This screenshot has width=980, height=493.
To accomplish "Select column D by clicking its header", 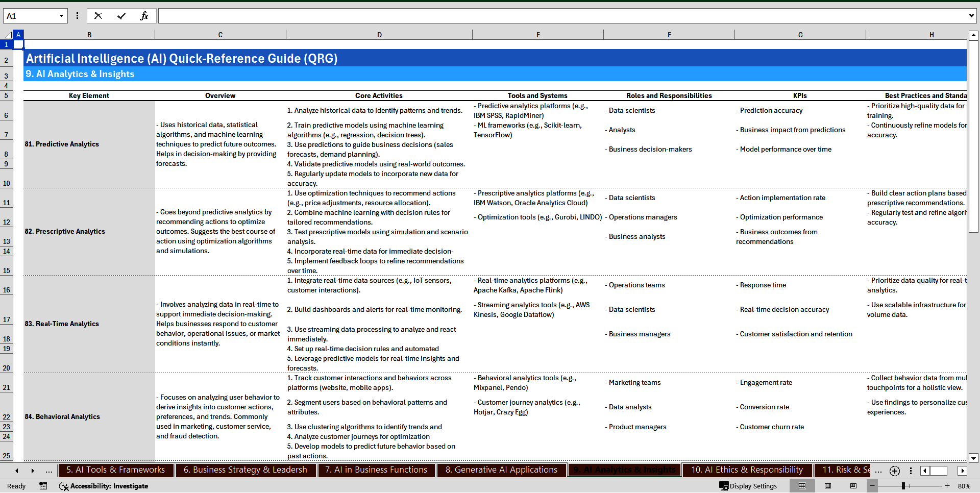I will point(380,34).
